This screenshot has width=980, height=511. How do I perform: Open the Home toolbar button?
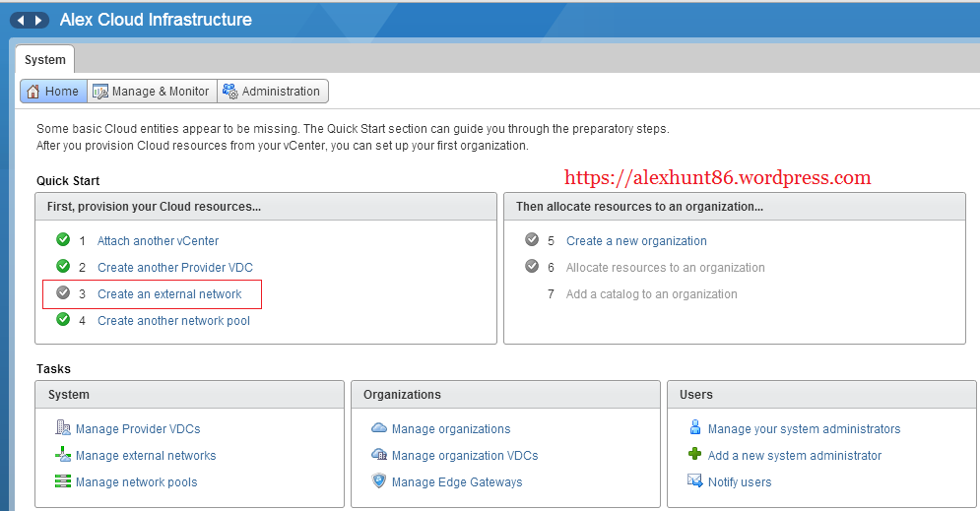click(x=53, y=92)
